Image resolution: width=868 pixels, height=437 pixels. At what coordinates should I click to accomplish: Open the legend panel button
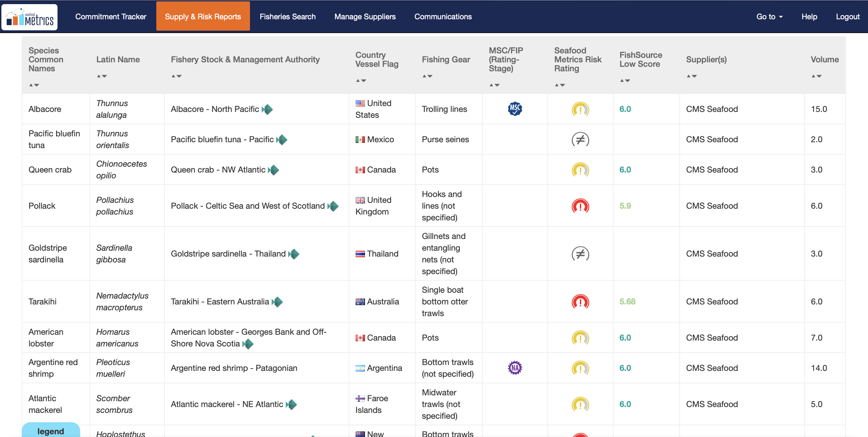(51, 431)
